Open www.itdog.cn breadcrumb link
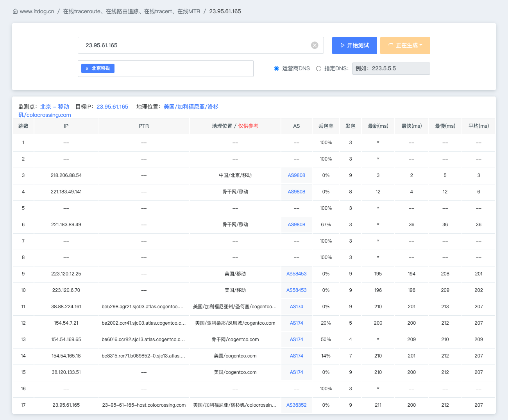Image resolution: width=508 pixels, height=420 pixels. [x=37, y=11]
